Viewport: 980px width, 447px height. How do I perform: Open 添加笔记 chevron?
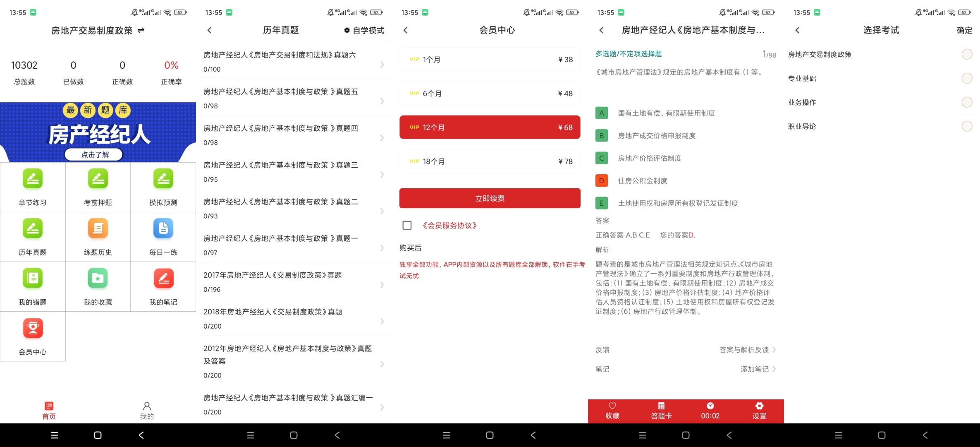774,369
